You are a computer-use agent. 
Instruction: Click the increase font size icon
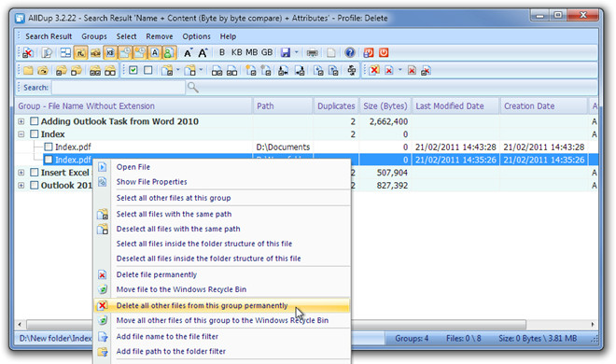203,52
